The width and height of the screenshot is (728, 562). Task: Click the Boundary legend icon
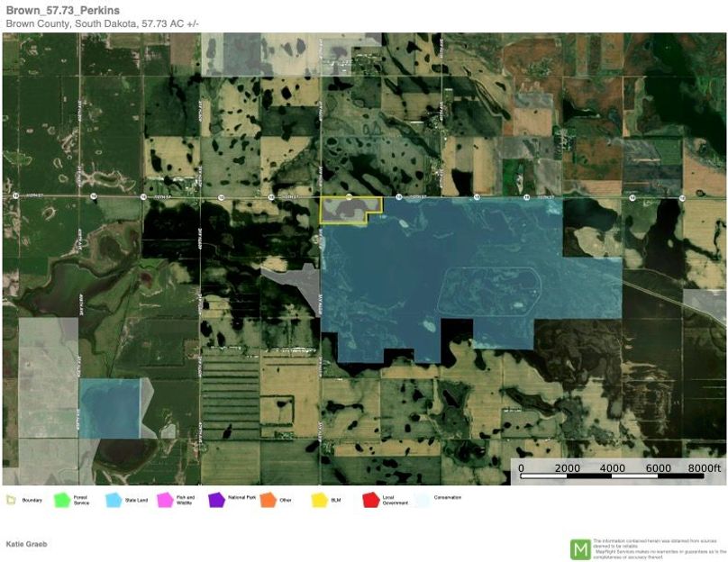tap(12, 499)
